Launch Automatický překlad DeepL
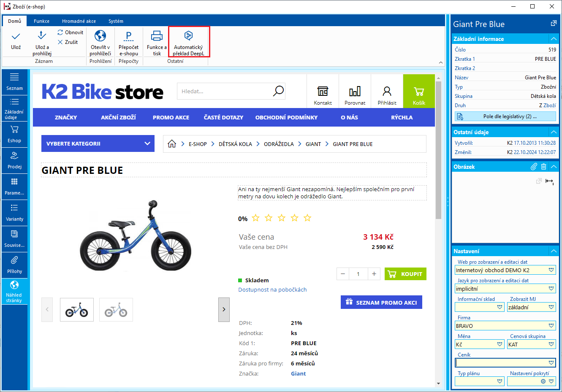 (x=188, y=43)
